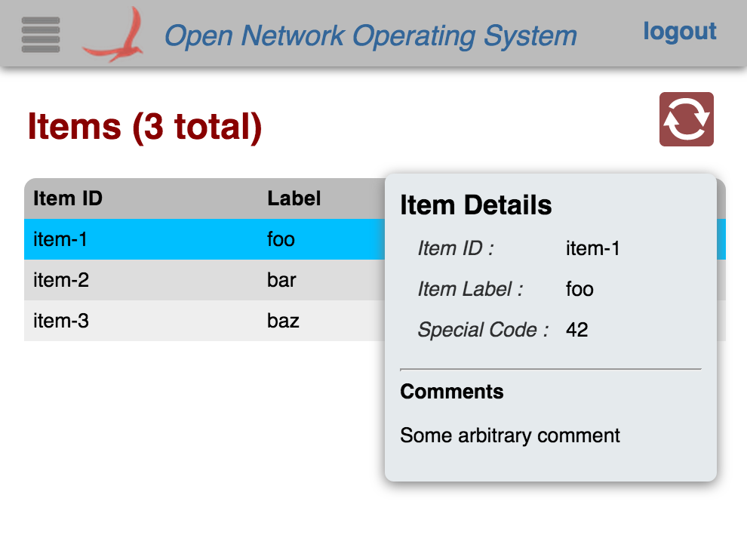This screenshot has height=560, width=747.
Task: Click the bar label cell
Action: click(x=281, y=280)
